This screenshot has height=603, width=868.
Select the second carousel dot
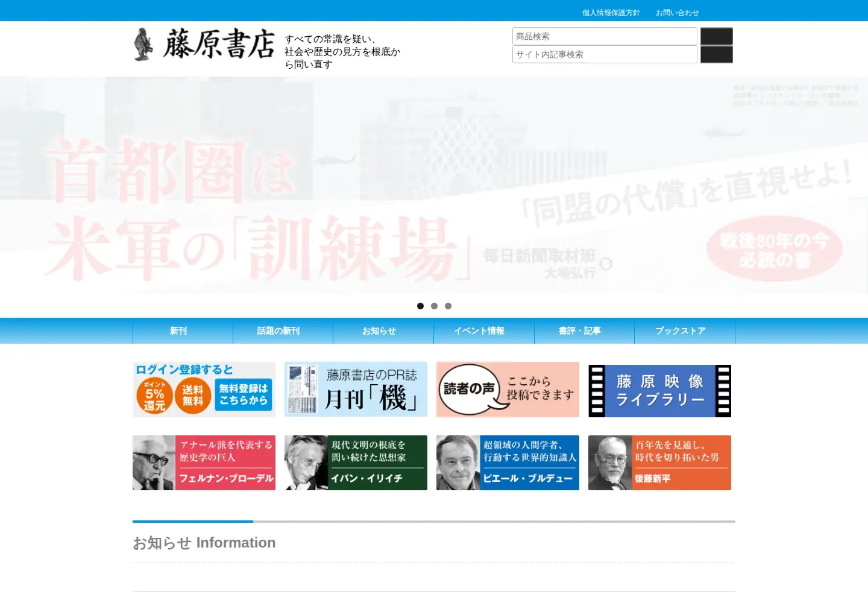point(434,306)
